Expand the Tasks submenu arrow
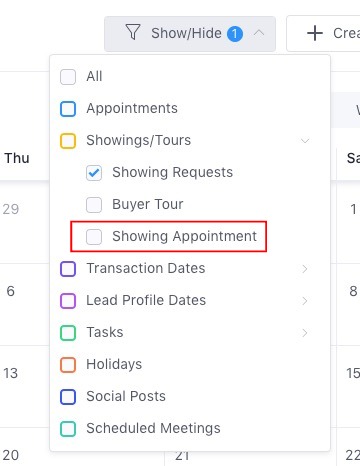The height and width of the screenshot is (466, 360). [x=305, y=333]
